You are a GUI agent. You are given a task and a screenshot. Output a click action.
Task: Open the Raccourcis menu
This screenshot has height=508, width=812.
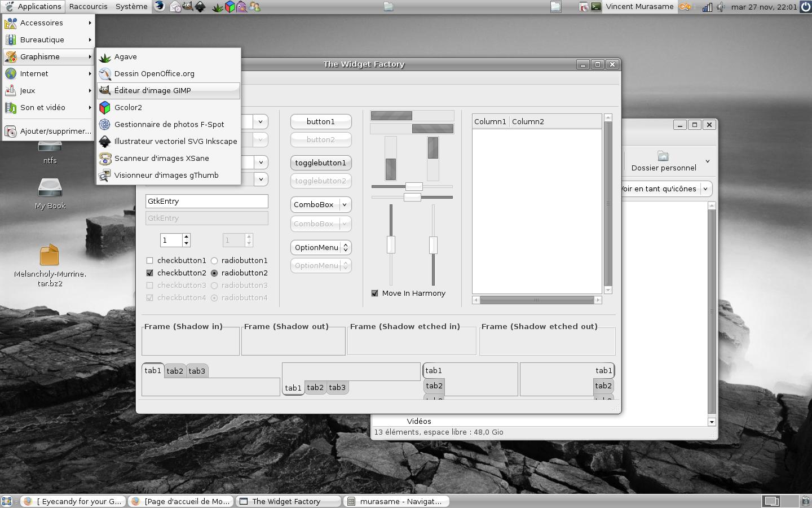88,7
